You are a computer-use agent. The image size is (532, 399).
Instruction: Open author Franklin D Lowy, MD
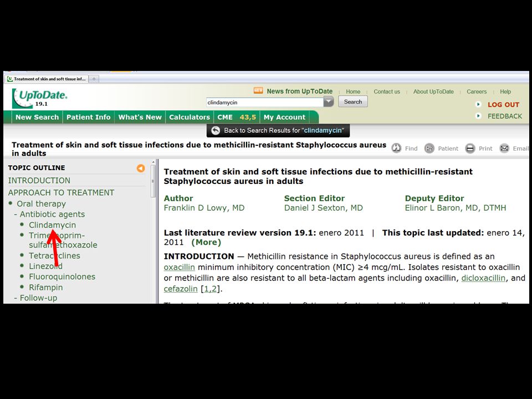204,208
